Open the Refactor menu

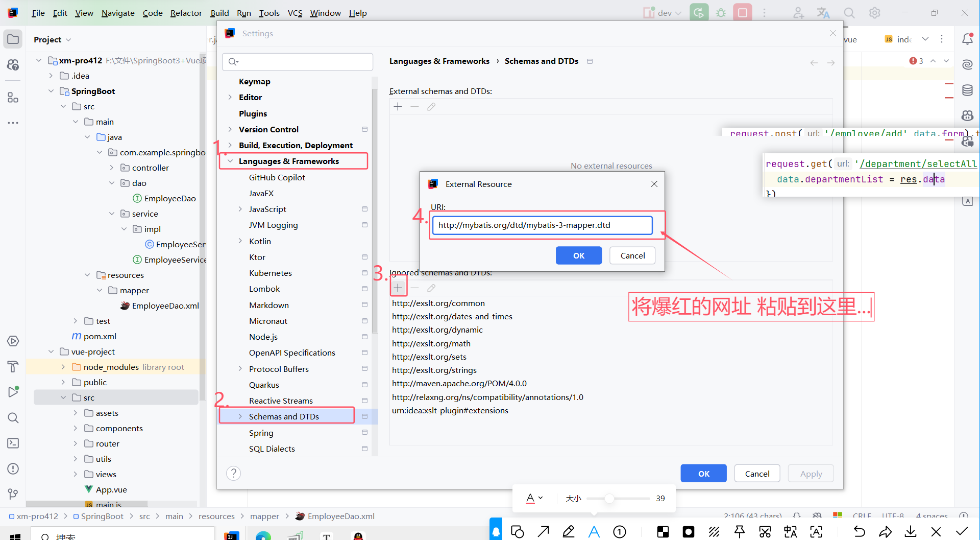coord(186,13)
